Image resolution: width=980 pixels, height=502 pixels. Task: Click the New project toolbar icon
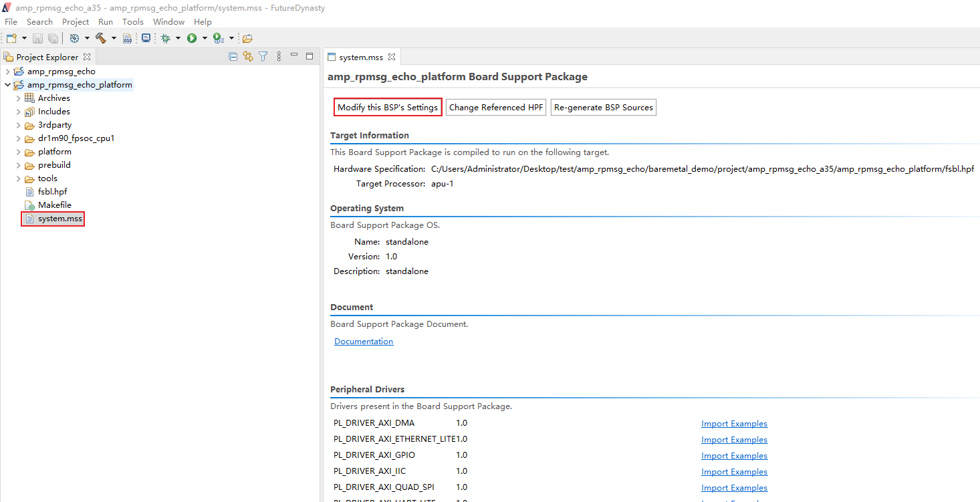tap(11, 38)
